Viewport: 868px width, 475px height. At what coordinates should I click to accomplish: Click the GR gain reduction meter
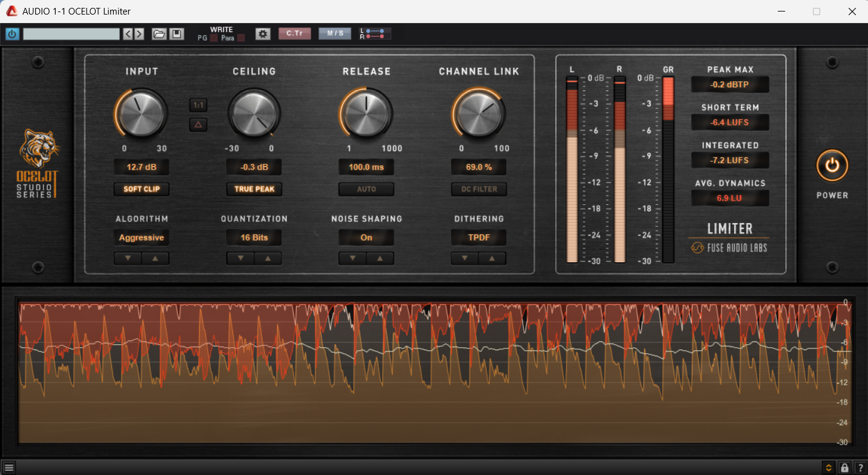tap(668, 170)
